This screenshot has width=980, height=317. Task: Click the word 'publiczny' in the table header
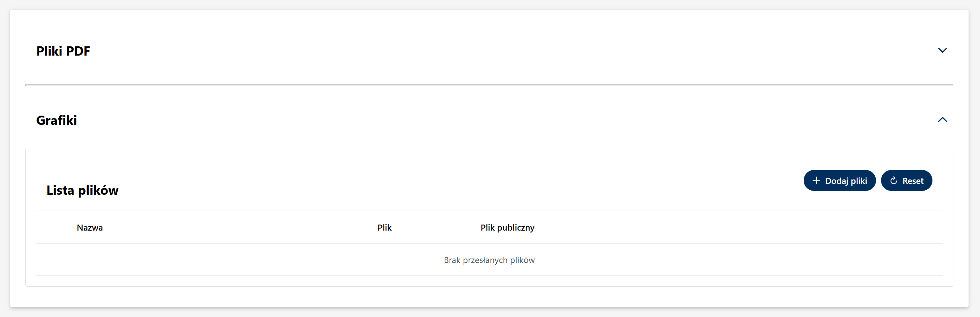pyautogui.click(x=515, y=228)
